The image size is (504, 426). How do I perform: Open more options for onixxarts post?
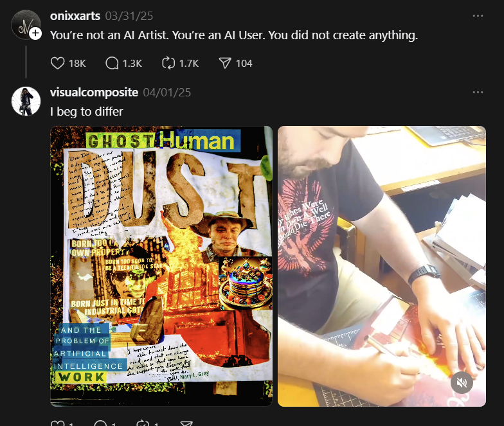(x=478, y=15)
